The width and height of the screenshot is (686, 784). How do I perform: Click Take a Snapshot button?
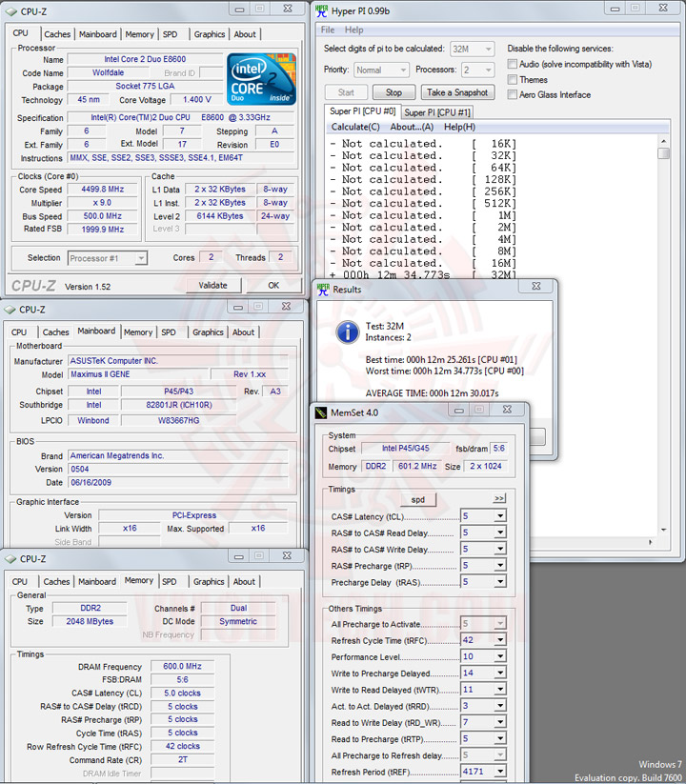[x=457, y=92]
